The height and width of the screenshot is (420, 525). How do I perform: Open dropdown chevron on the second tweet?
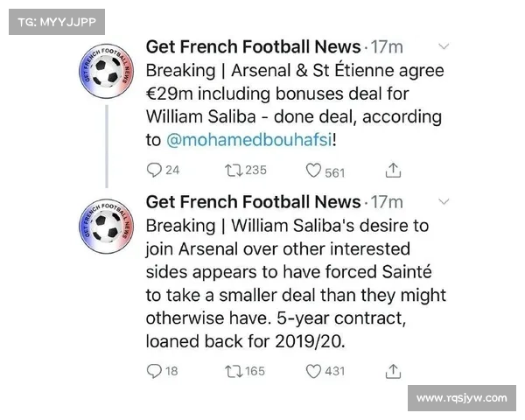point(444,201)
